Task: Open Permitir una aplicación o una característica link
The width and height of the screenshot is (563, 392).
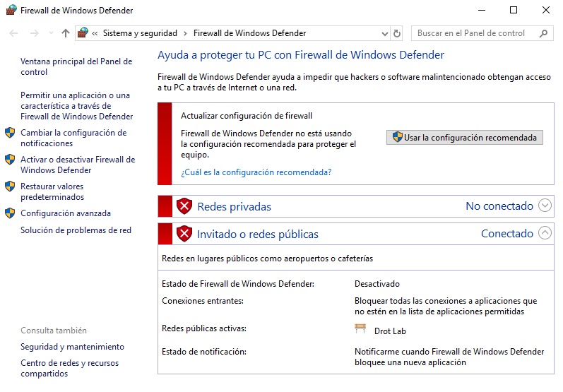Action: (x=76, y=106)
